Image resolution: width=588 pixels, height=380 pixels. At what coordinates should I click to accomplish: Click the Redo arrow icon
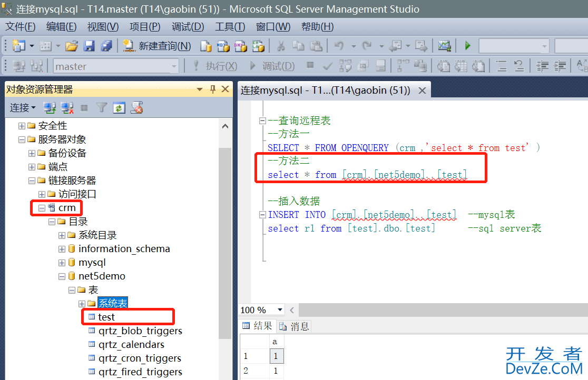(367, 46)
